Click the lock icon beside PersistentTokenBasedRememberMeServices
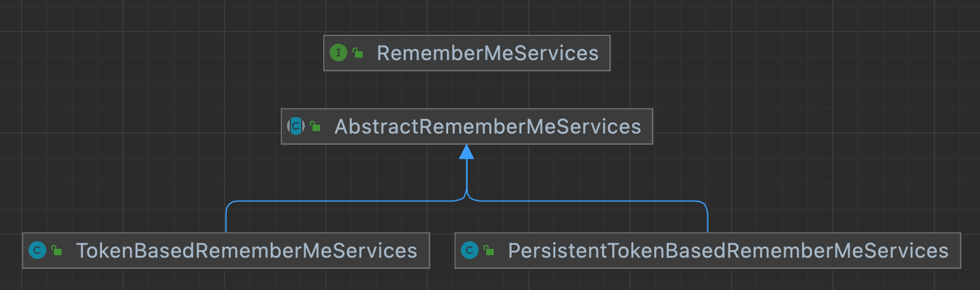 pos(489,251)
